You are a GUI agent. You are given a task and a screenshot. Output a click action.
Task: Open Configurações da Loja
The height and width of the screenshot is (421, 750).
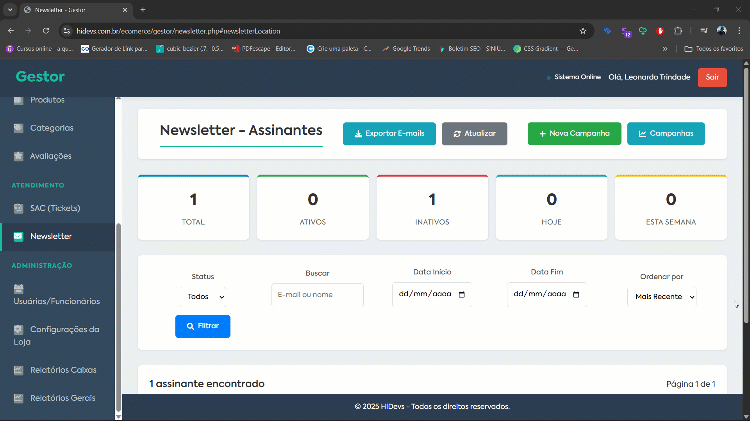(x=57, y=335)
